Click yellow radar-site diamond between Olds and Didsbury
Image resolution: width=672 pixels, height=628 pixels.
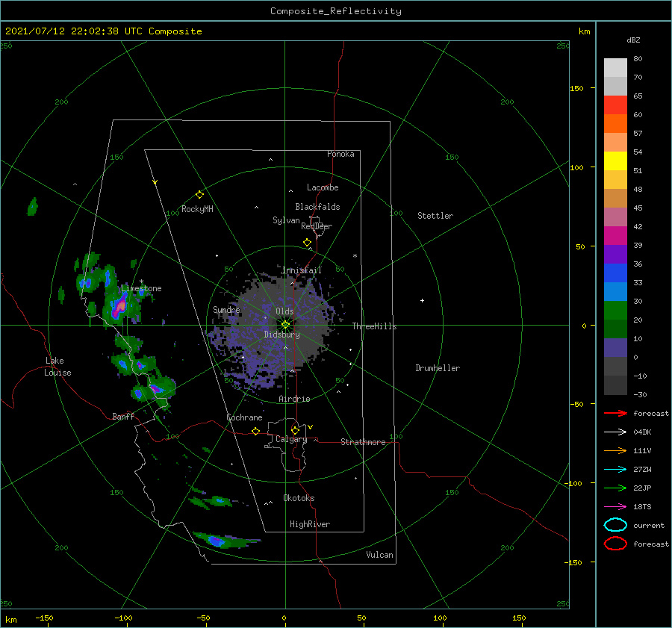tap(285, 325)
